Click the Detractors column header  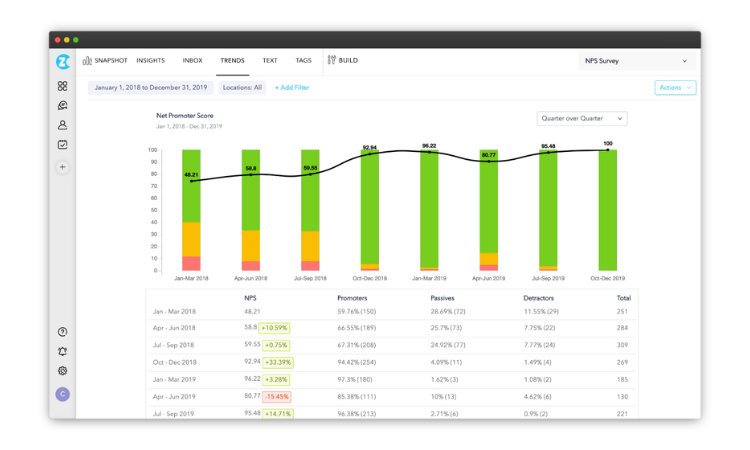tap(539, 298)
